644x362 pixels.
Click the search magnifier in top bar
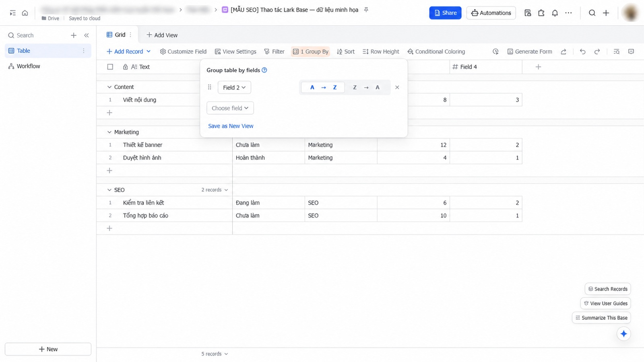tap(592, 13)
